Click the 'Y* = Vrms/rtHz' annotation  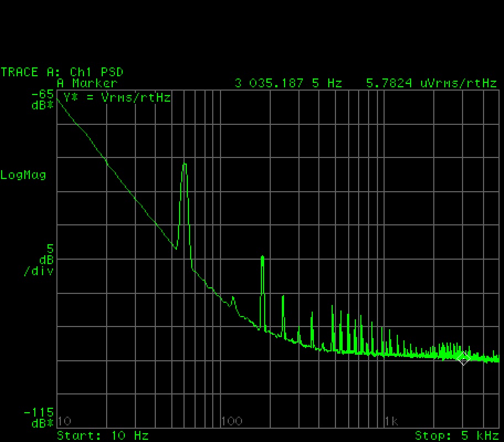(x=117, y=97)
